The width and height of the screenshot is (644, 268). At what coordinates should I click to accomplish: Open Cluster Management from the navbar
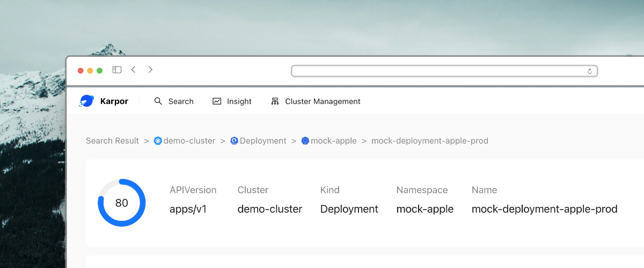[x=323, y=101]
